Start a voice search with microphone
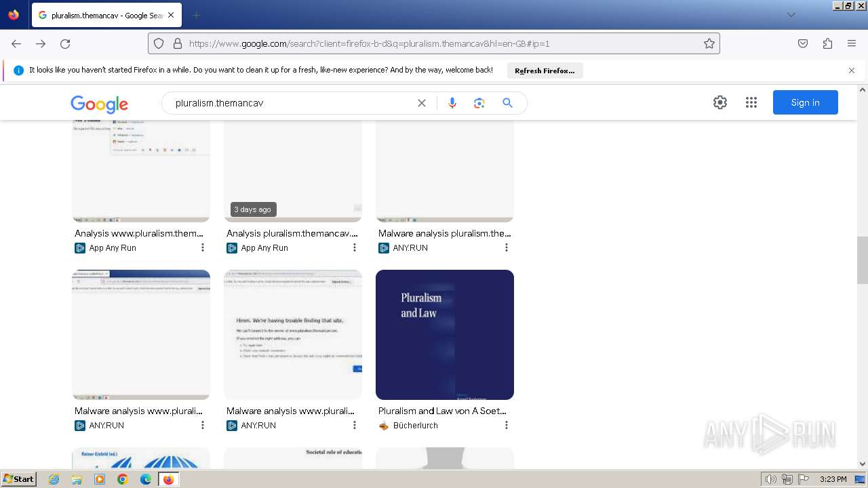 [x=452, y=103]
